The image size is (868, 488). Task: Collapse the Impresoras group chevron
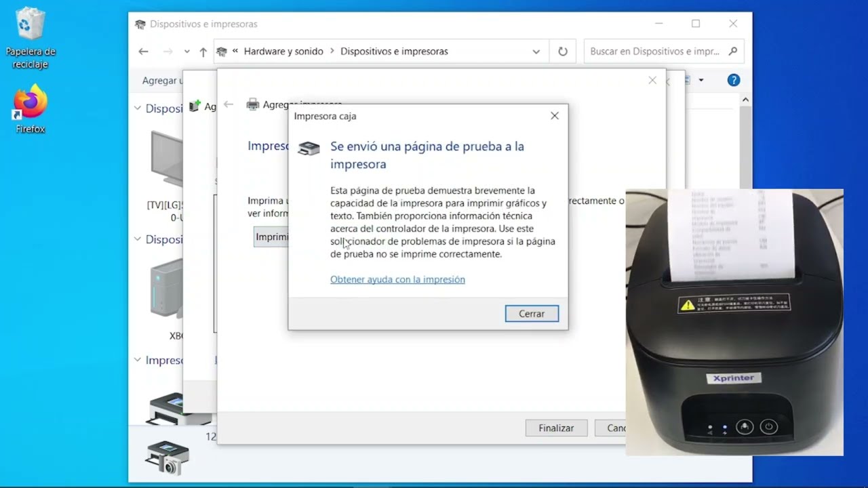pyautogui.click(x=138, y=360)
